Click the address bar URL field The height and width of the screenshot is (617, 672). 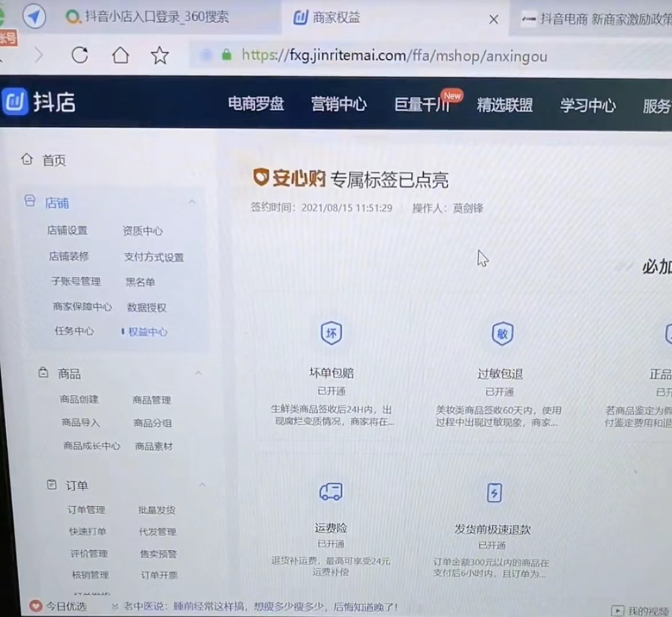coord(394,56)
